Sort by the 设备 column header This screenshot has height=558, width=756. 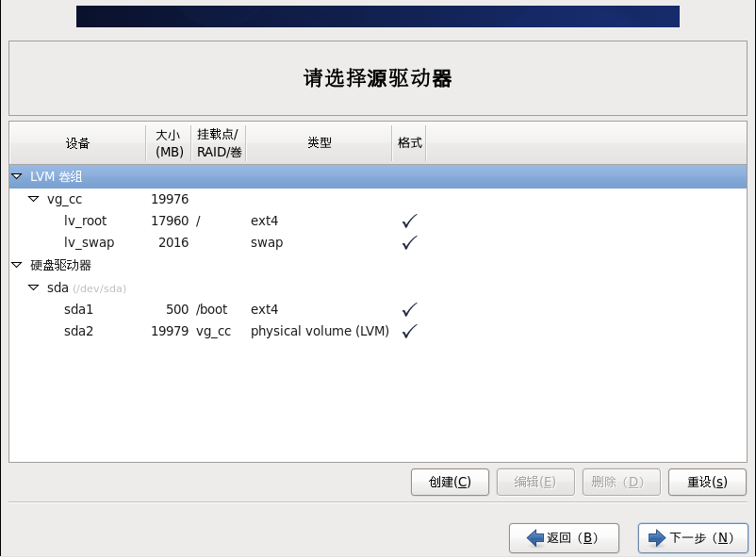(77, 143)
